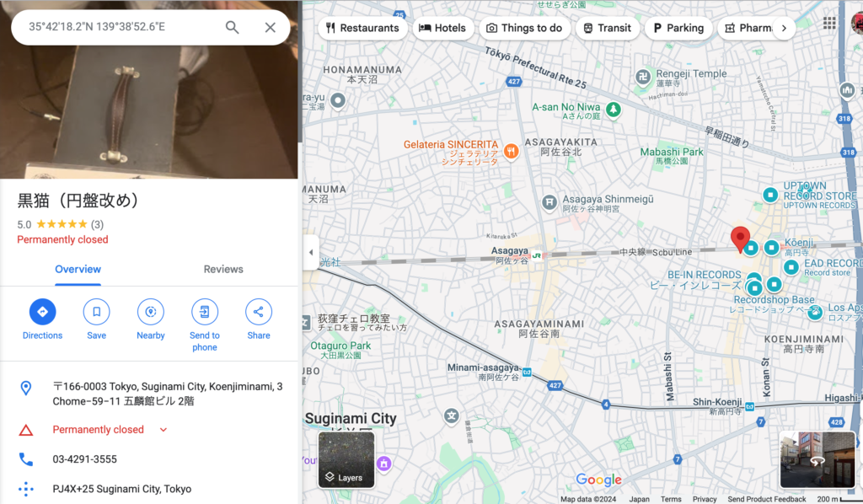Image resolution: width=863 pixels, height=504 pixels.
Task: Open the Street View thumbnail preview
Action: (817, 460)
